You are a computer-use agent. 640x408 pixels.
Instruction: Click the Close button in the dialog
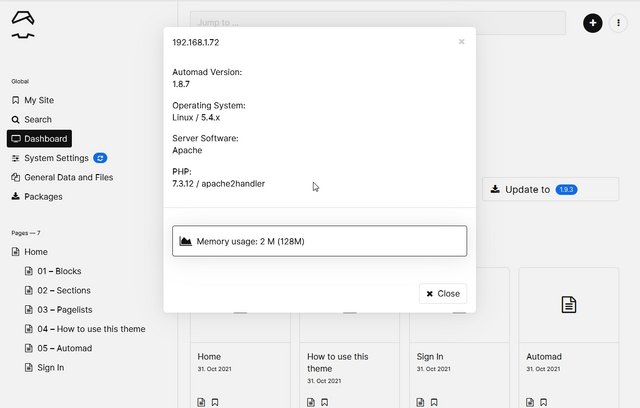coord(443,294)
